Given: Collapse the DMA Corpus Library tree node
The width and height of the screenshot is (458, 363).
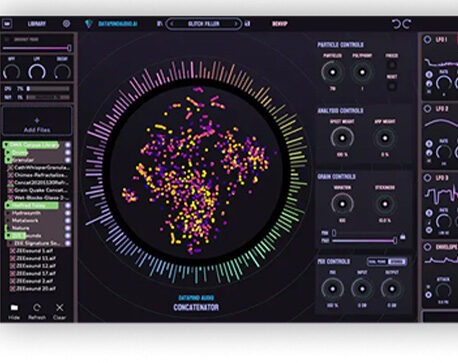Looking at the screenshot, I should point(6,145).
